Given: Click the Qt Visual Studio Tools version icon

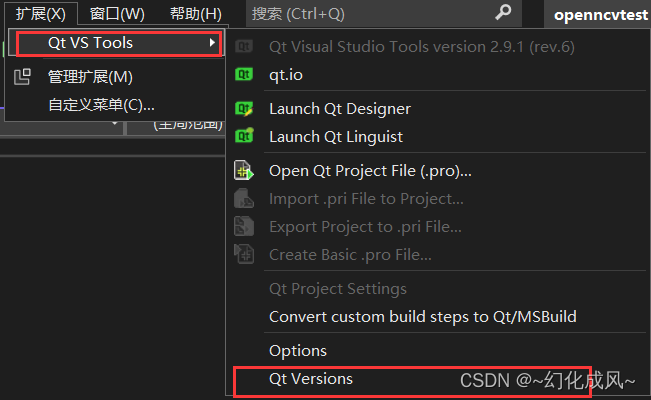Looking at the screenshot, I should point(243,46).
